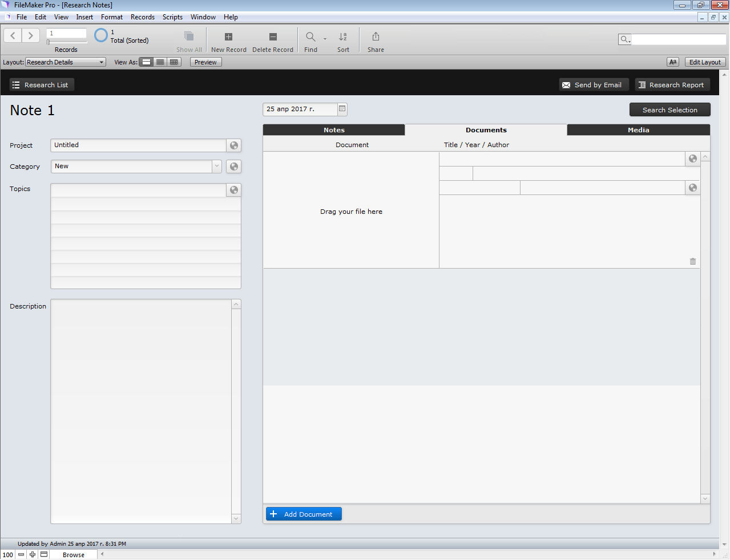Click the Share toolbar icon
The height and width of the screenshot is (560, 730).
click(x=376, y=37)
